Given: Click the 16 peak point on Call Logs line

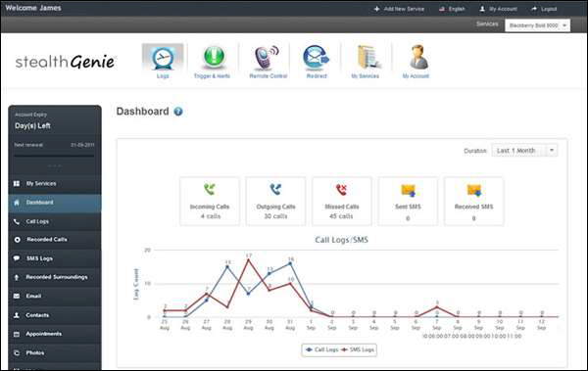Looking at the screenshot, I should pyautogui.click(x=290, y=263).
